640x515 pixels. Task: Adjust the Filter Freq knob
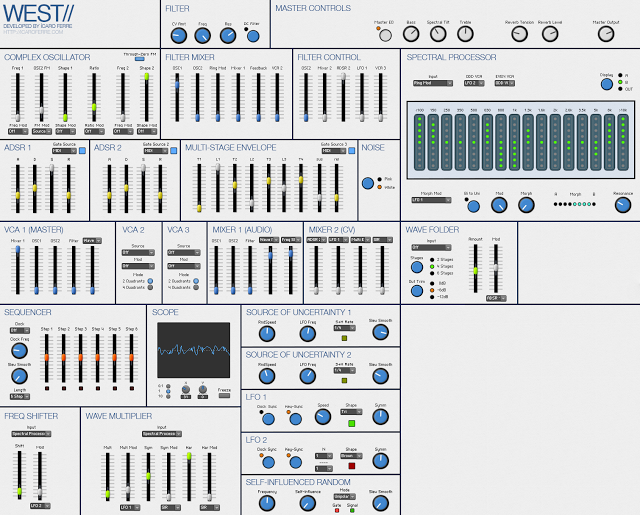202,36
